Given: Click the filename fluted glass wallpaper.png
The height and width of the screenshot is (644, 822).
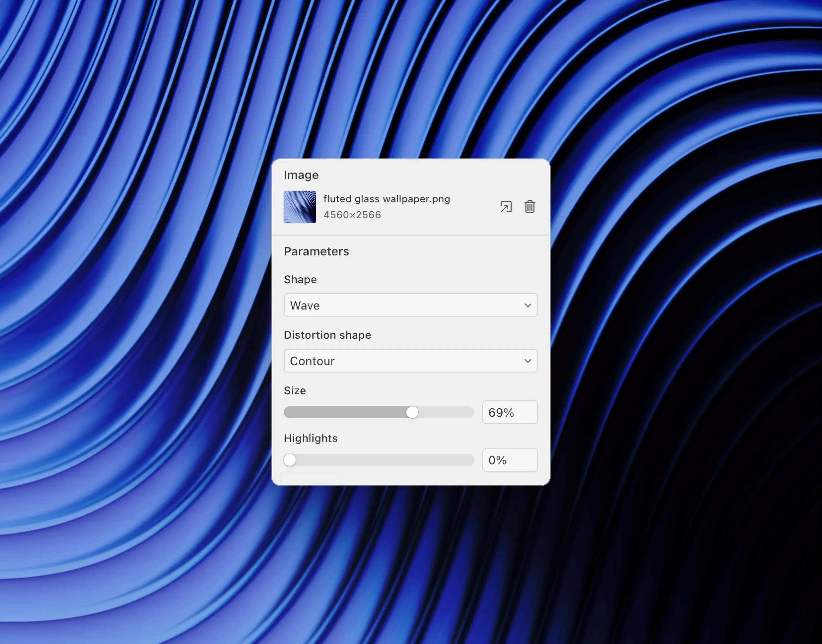Looking at the screenshot, I should pos(387,199).
